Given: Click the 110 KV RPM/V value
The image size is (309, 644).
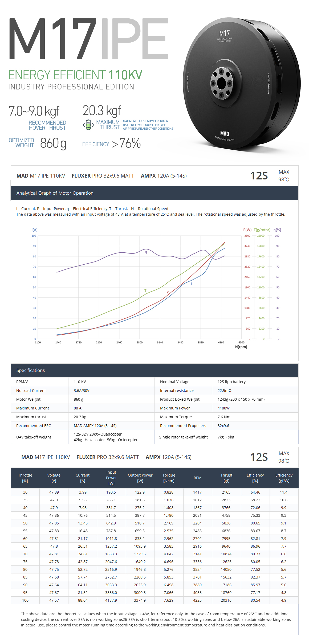Looking at the screenshot, I should click(80, 382).
